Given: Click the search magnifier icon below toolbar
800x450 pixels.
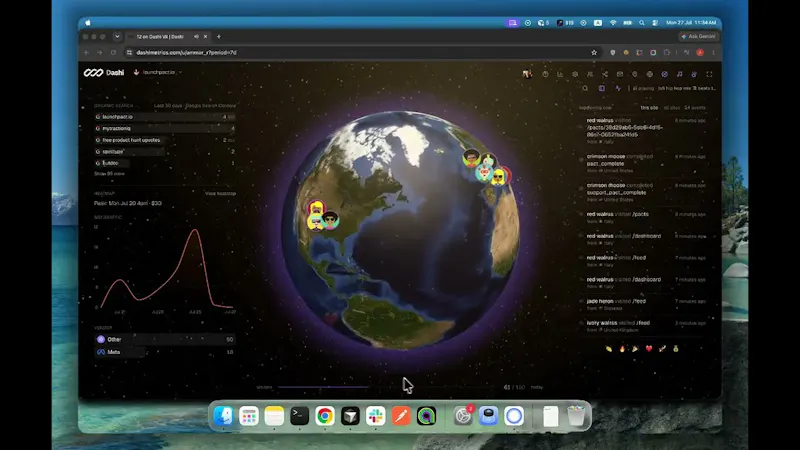Looking at the screenshot, I should 585,88.
